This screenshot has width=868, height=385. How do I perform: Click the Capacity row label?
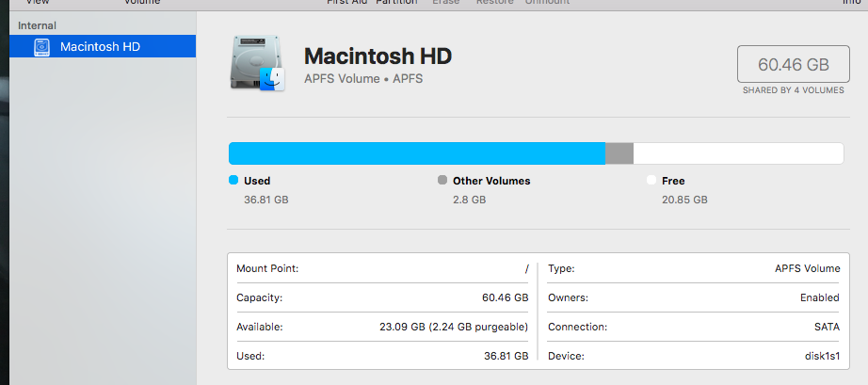pos(259,297)
